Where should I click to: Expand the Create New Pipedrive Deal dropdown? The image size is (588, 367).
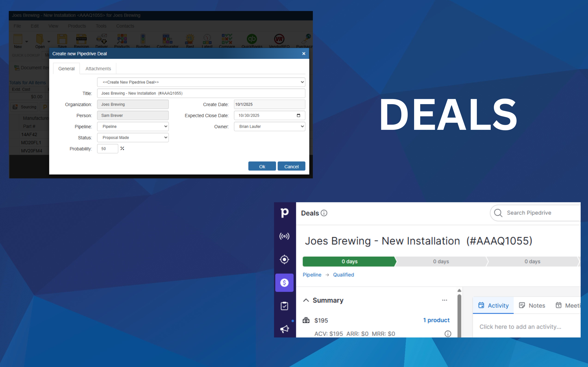[201, 82]
